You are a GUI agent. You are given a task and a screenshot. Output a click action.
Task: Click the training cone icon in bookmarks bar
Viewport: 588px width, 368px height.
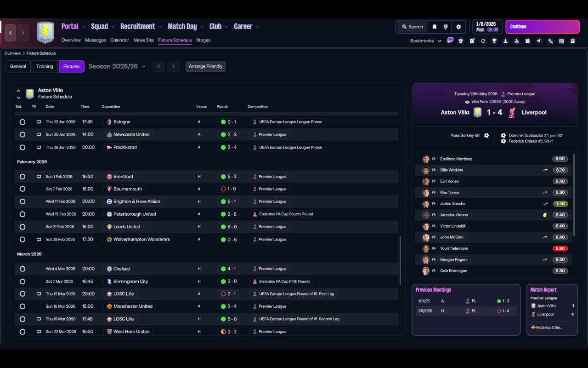(x=505, y=41)
